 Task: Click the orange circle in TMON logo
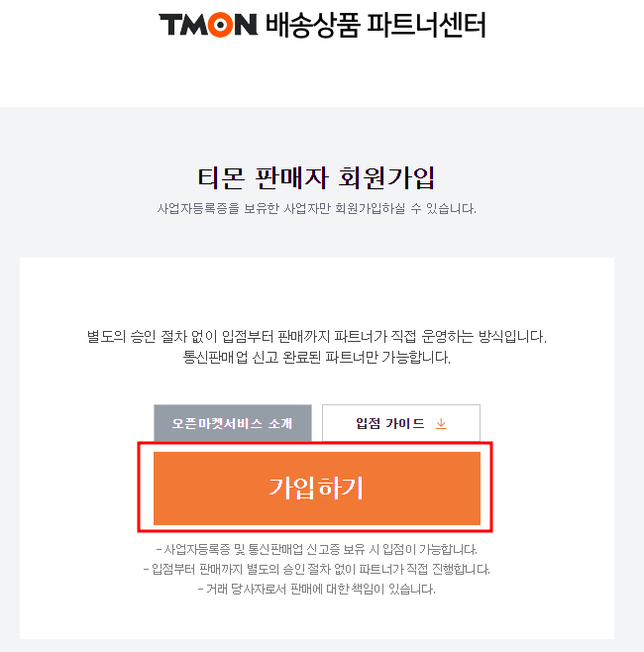click(220, 25)
